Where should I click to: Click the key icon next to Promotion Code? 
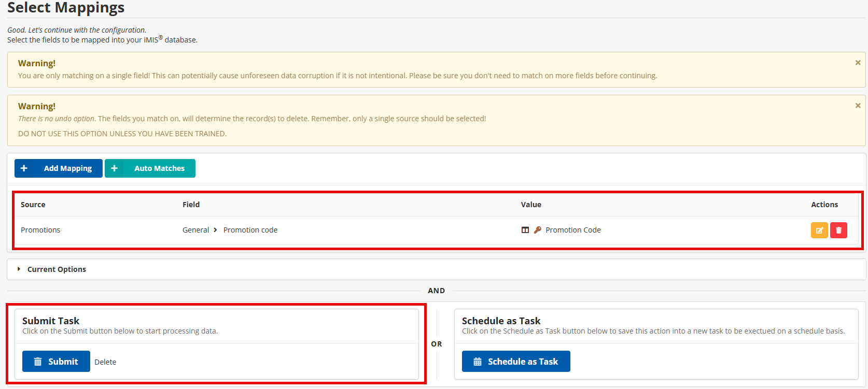click(538, 230)
